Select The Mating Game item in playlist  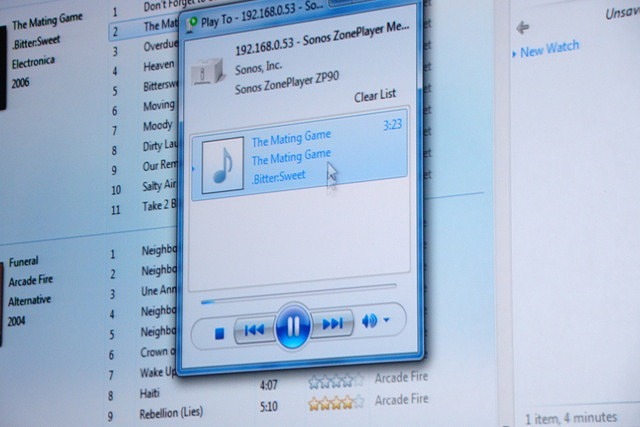coord(299,155)
